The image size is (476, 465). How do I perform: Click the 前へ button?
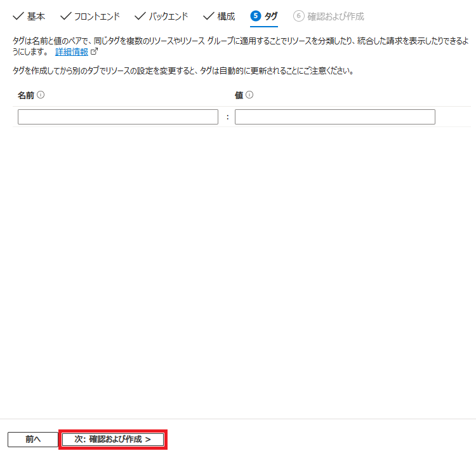point(33,440)
